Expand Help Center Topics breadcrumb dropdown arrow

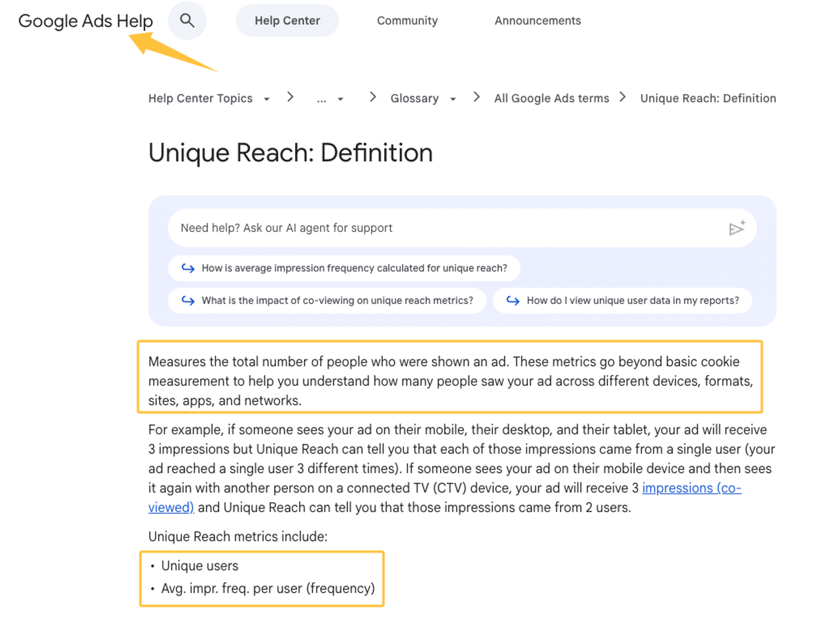point(267,99)
